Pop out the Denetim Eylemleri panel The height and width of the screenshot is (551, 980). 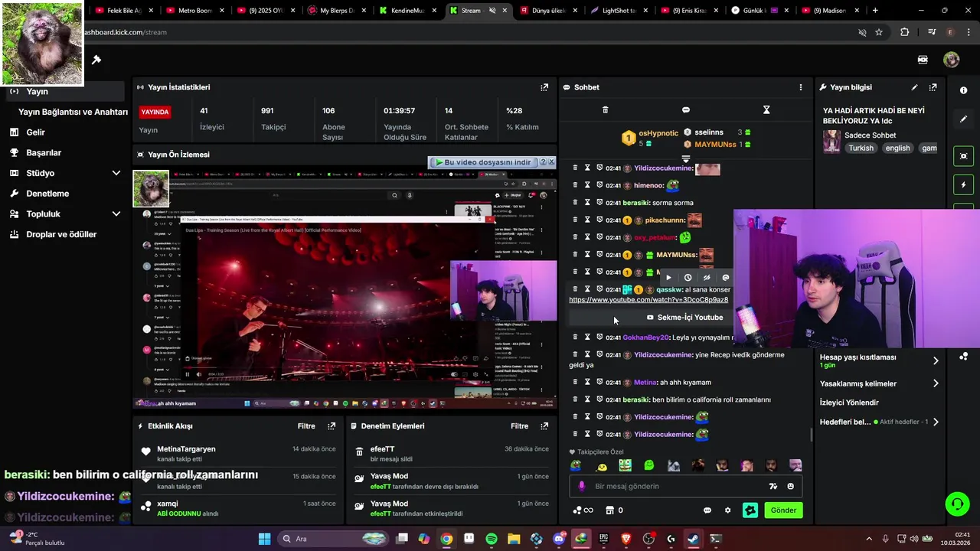544,426
